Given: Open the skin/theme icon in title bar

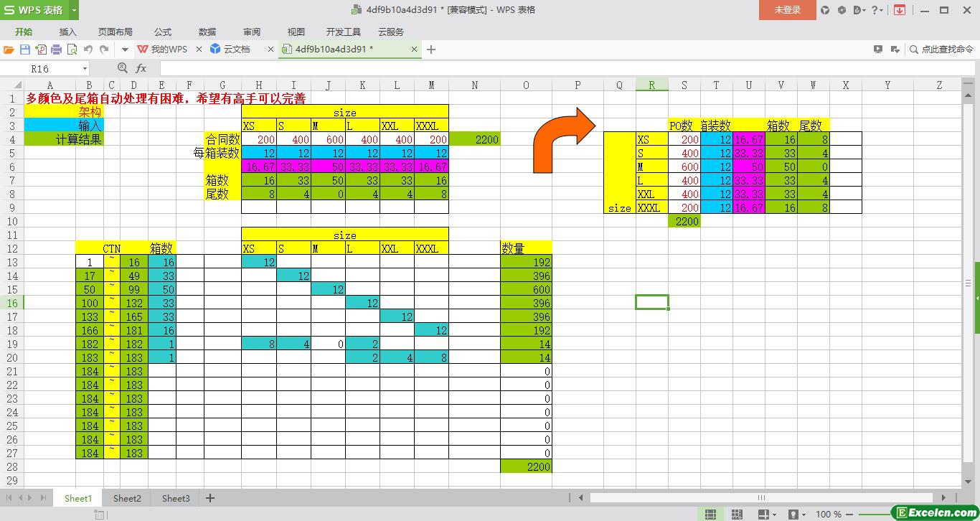Looking at the screenshot, I should click(x=825, y=10).
